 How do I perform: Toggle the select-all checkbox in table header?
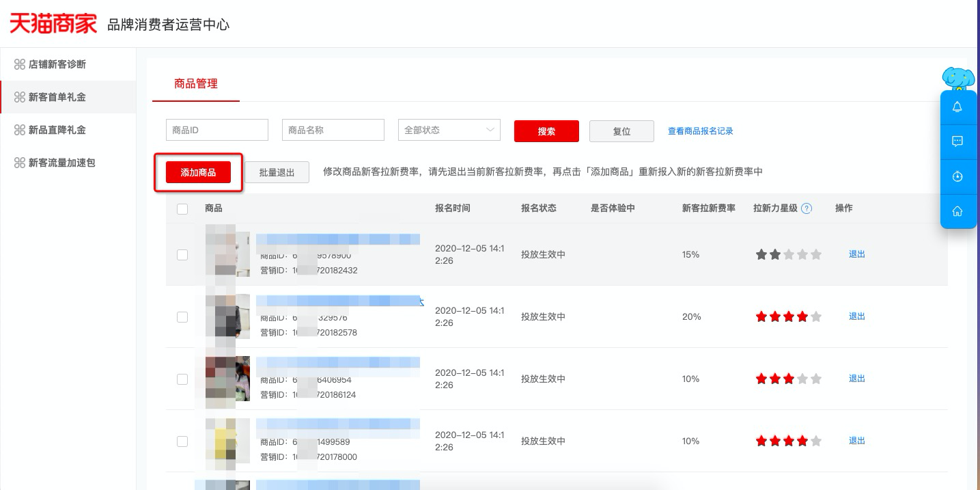click(x=182, y=209)
